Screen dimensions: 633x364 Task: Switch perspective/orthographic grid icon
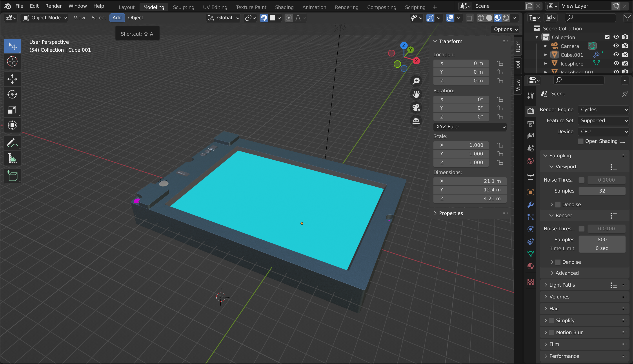click(x=416, y=121)
